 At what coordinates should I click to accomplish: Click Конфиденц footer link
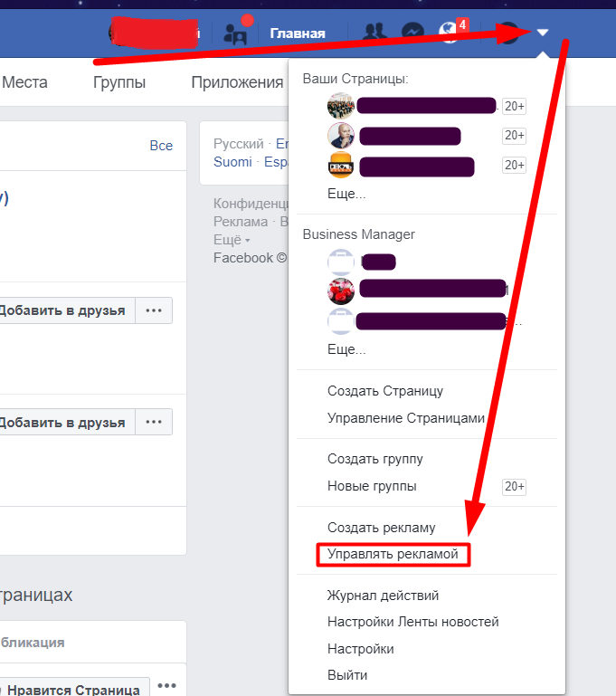251,204
